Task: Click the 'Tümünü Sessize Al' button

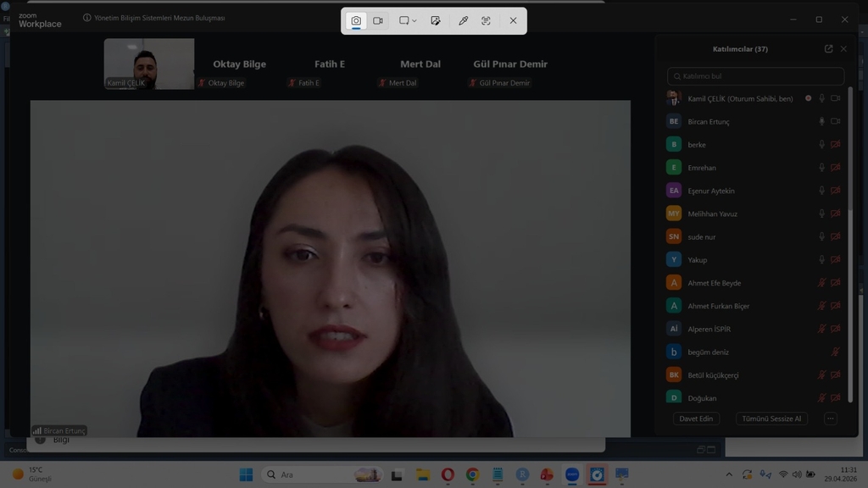Action: pyautogui.click(x=771, y=419)
